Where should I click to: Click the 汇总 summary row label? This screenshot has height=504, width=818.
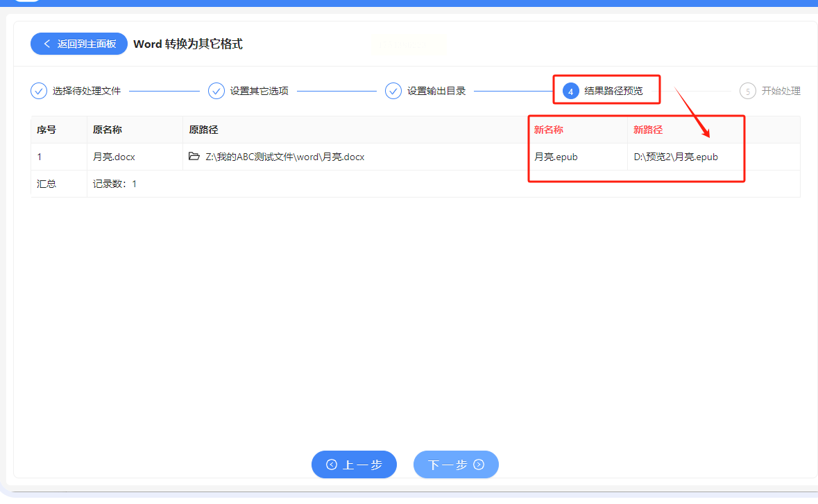coord(46,184)
